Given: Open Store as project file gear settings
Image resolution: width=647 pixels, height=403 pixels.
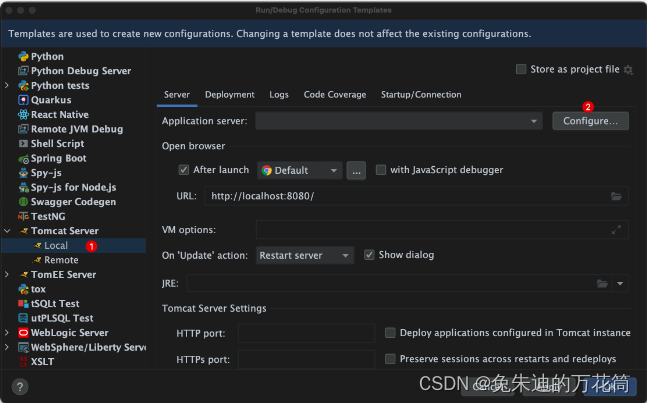Looking at the screenshot, I should pyautogui.click(x=628, y=70).
